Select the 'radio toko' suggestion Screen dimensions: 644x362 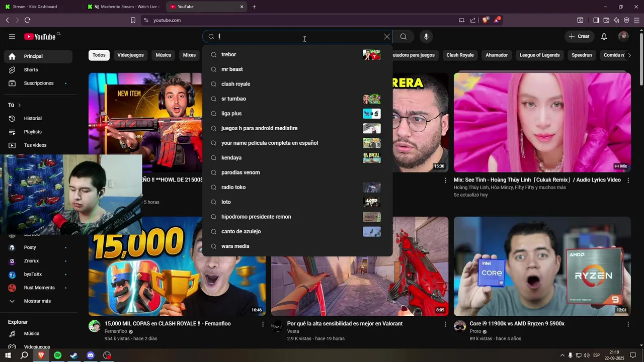(297, 187)
